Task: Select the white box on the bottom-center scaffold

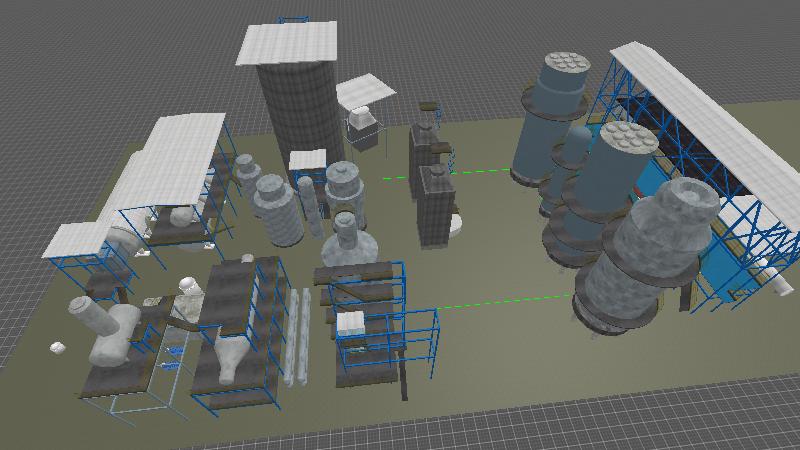Action: (x=350, y=323)
